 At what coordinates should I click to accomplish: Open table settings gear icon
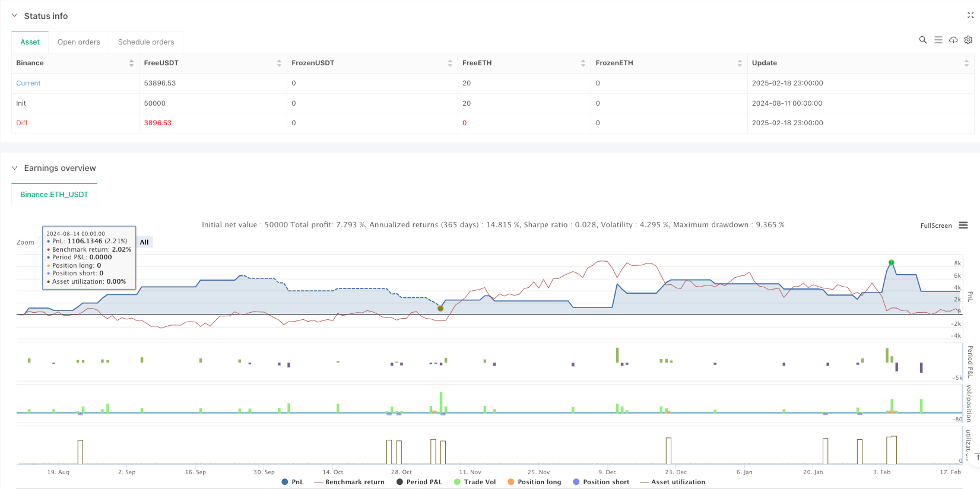click(x=968, y=40)
